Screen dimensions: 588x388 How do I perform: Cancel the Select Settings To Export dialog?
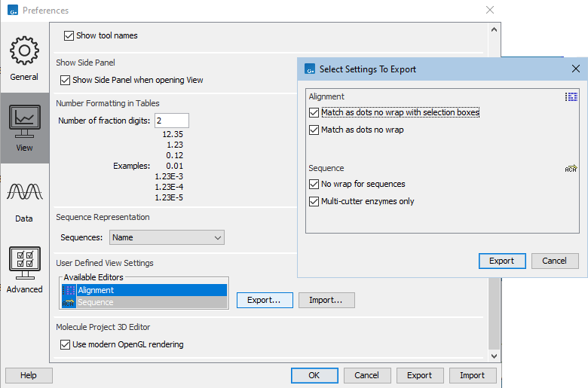(555, 261)
